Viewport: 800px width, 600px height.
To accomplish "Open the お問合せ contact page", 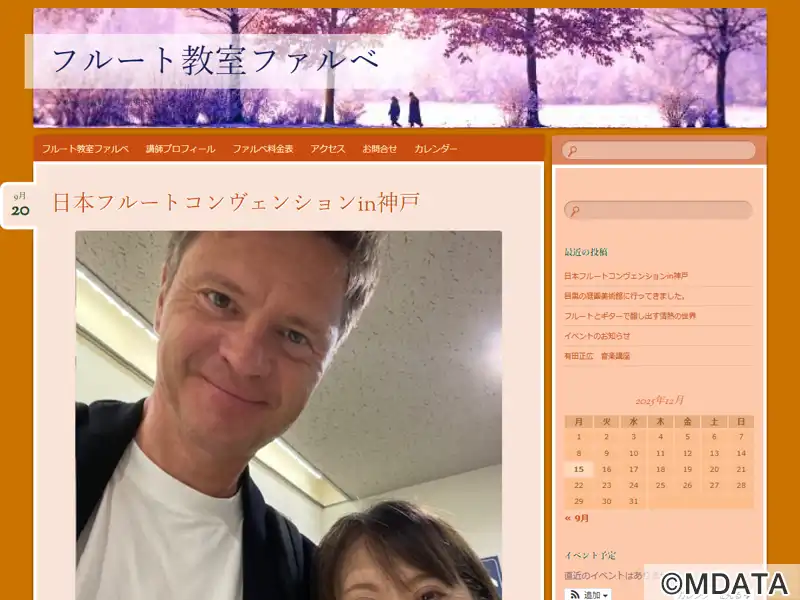I will [380, 149].
